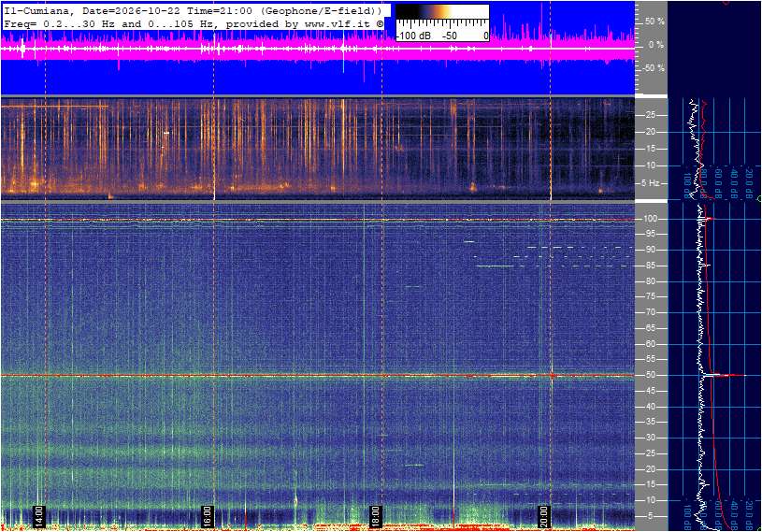Click the red 100 Hz harmonic line
Screen dimensions: 762x532
pos(318,220)
